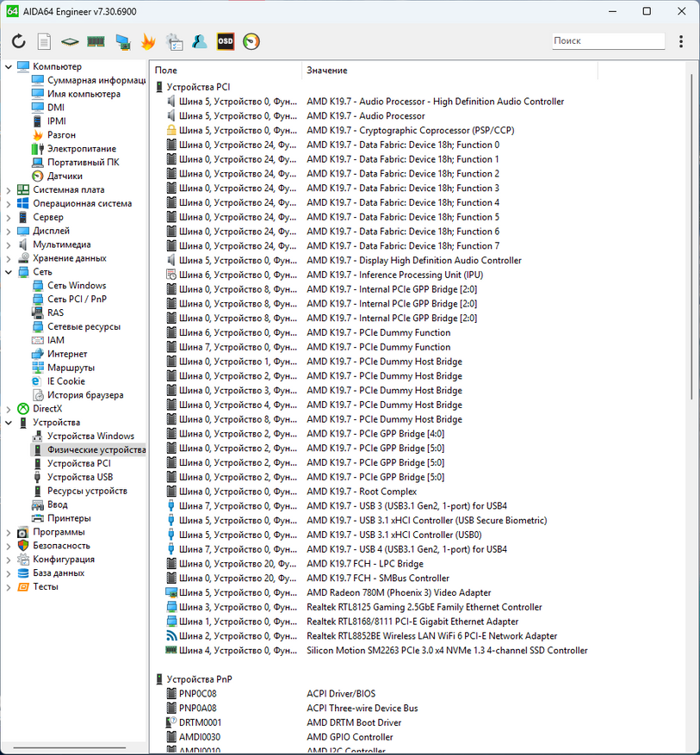This screenshot has height=755, width=700.
Task: Expand the Display tree node
Action: [x=9, y=231]
